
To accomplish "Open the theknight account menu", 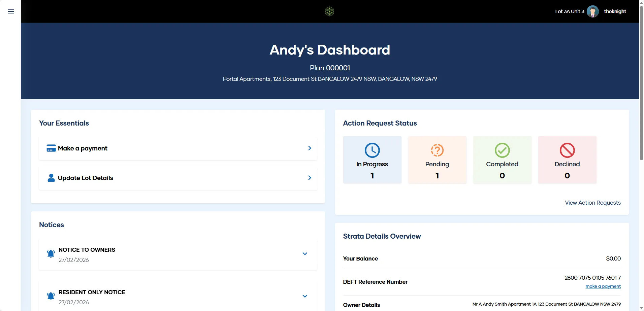I will pos(615,11).
